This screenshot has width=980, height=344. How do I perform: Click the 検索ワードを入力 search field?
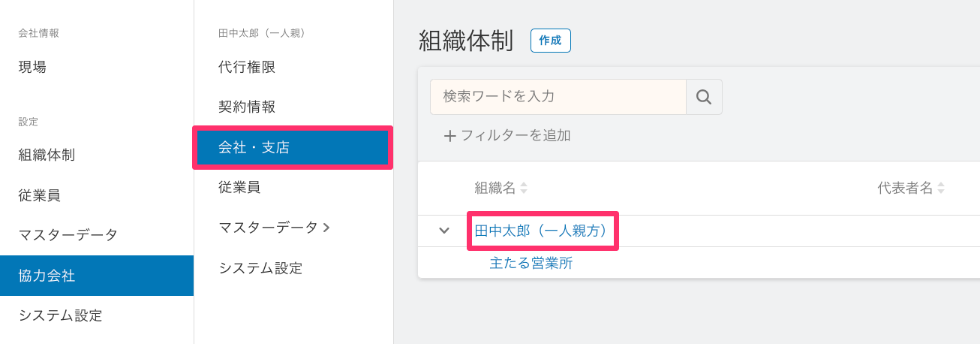click(x=558, y=97)
